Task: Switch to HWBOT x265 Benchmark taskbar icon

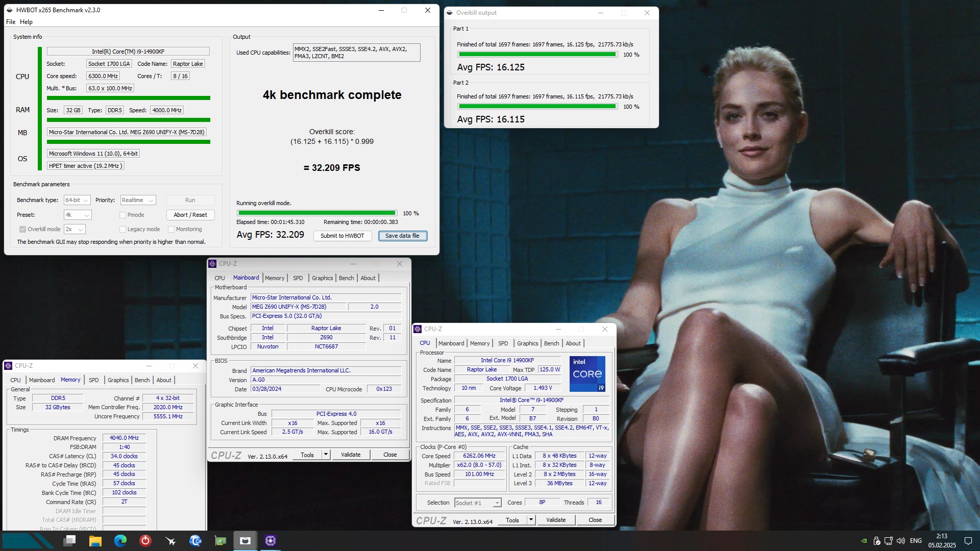Action: [246, 540]
